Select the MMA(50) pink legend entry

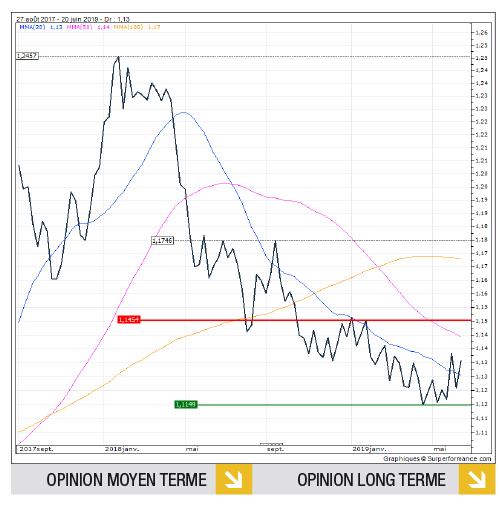click(88, 27)
